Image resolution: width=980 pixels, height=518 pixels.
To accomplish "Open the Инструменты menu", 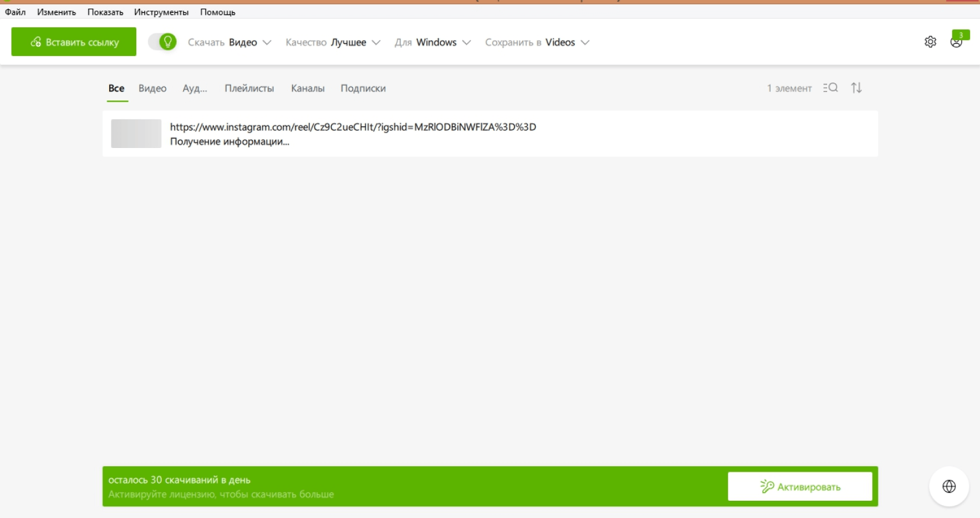I will (x=161, y=12).
